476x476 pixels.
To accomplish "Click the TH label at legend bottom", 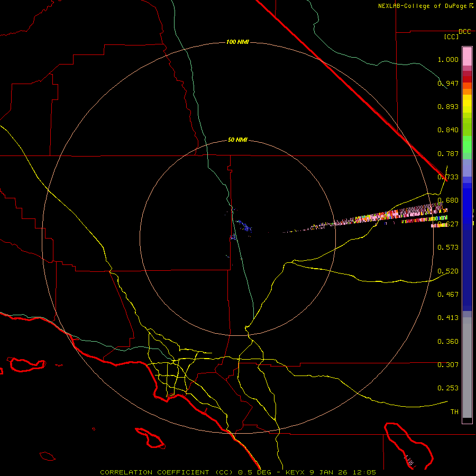I will click(x=454, y=411).
